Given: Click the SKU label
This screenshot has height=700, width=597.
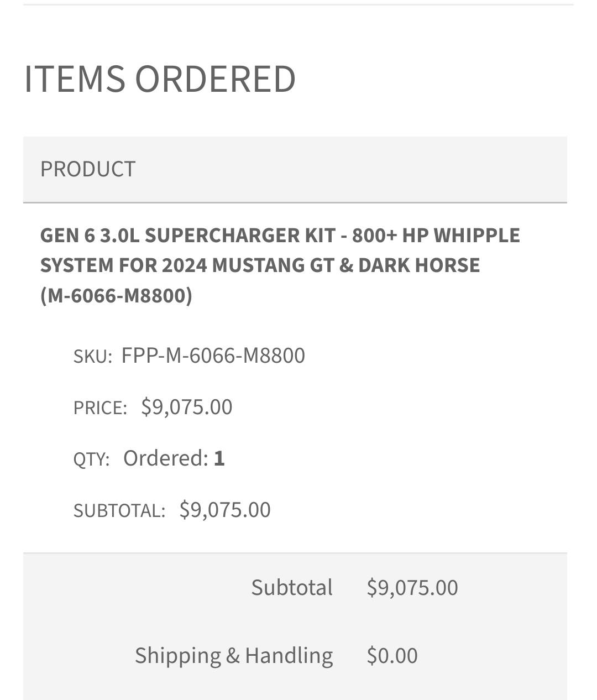Looking at the screenshot, I should click(x=92, y=357).
